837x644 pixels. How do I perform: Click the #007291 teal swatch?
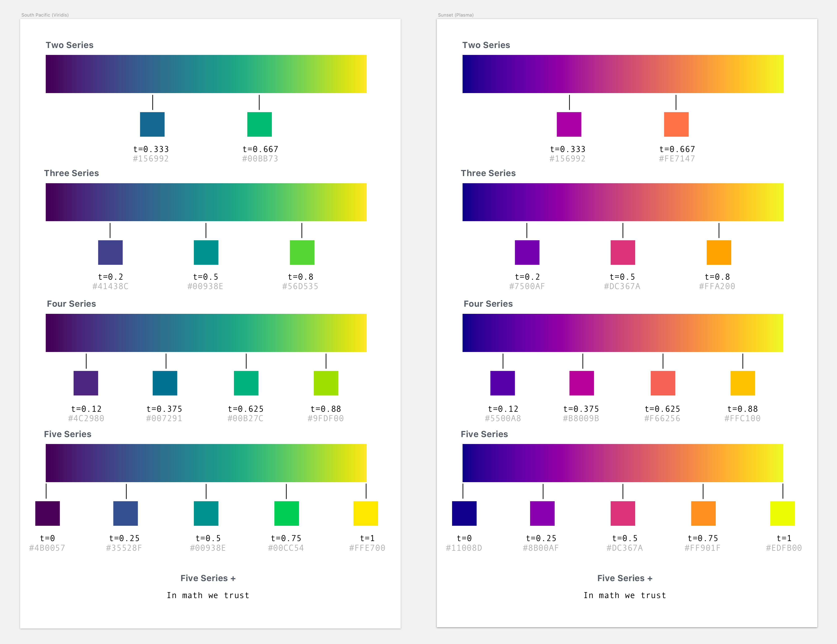coord(165,383)
